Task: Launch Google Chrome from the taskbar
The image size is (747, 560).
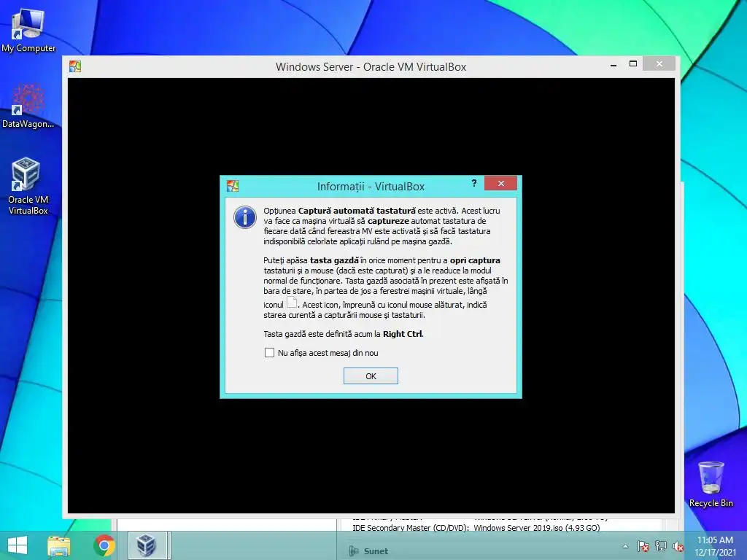Action: [x=104, y=545]
